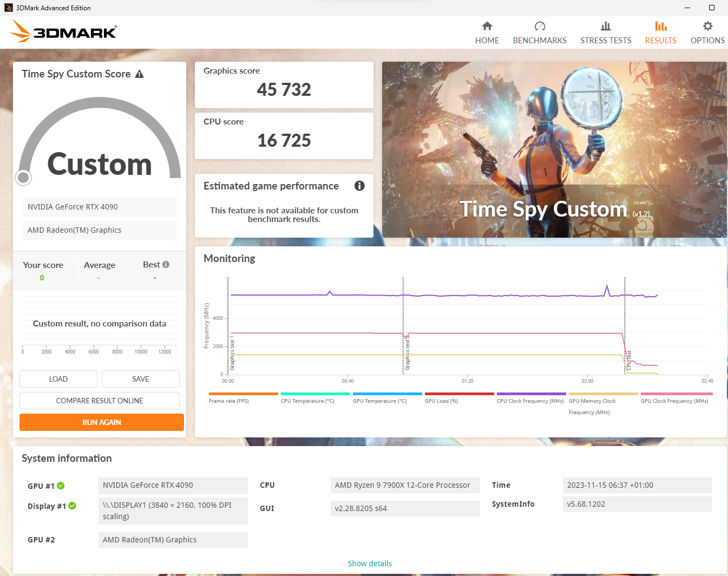Click the Graphics test 2 marker line
Image resolution: width=728 pixels, height=576 pixels.
point(403,325)
